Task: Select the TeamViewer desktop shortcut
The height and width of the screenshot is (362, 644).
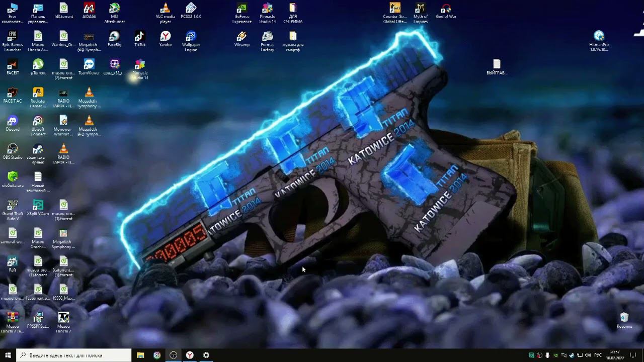Action: coord(89,67)
